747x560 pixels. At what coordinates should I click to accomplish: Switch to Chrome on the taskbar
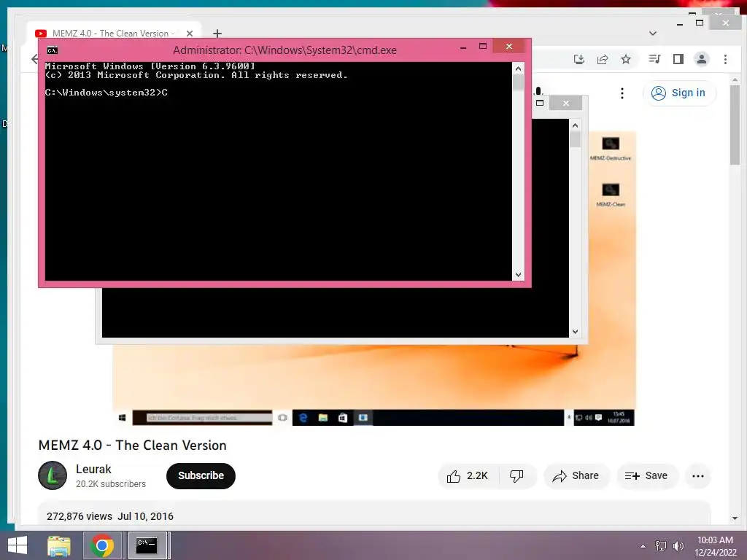tap(102, 545)
